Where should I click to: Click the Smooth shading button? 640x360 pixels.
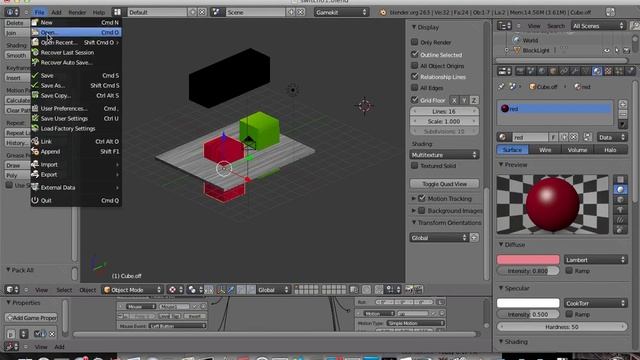pyautogui.click(x=17, y=55)
